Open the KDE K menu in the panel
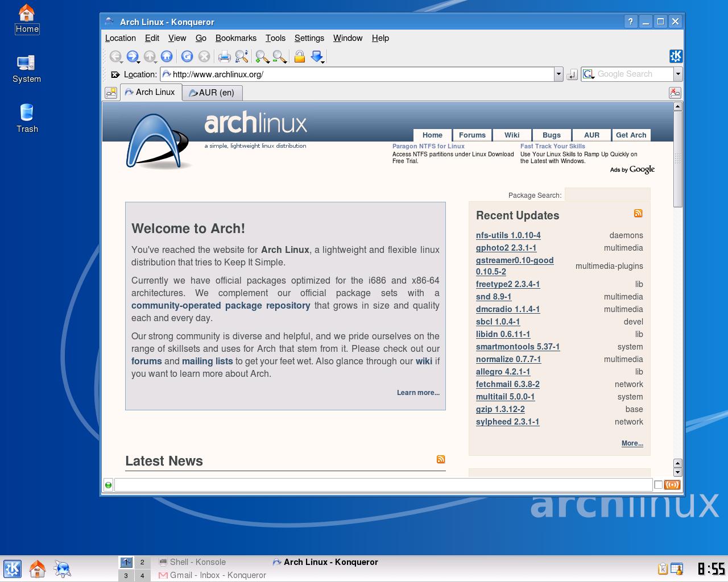The height and width of the screenshot is (582, 728). point(13,568)
